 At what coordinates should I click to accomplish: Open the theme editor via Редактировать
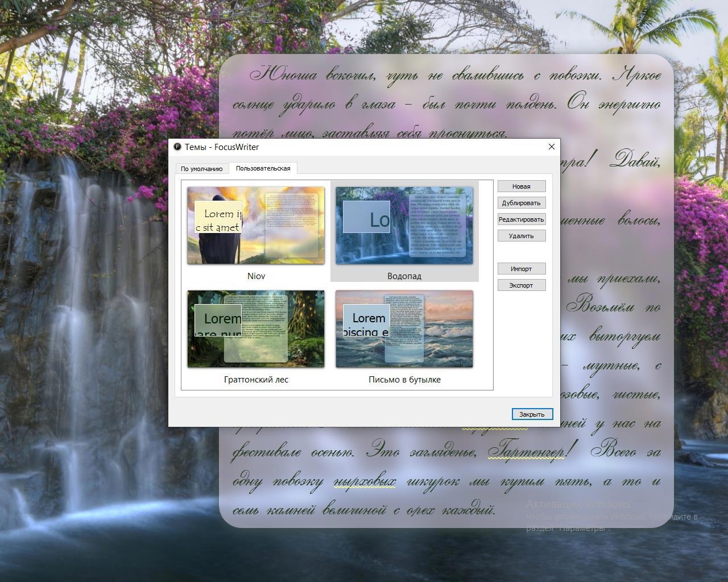tap(521, 219)
